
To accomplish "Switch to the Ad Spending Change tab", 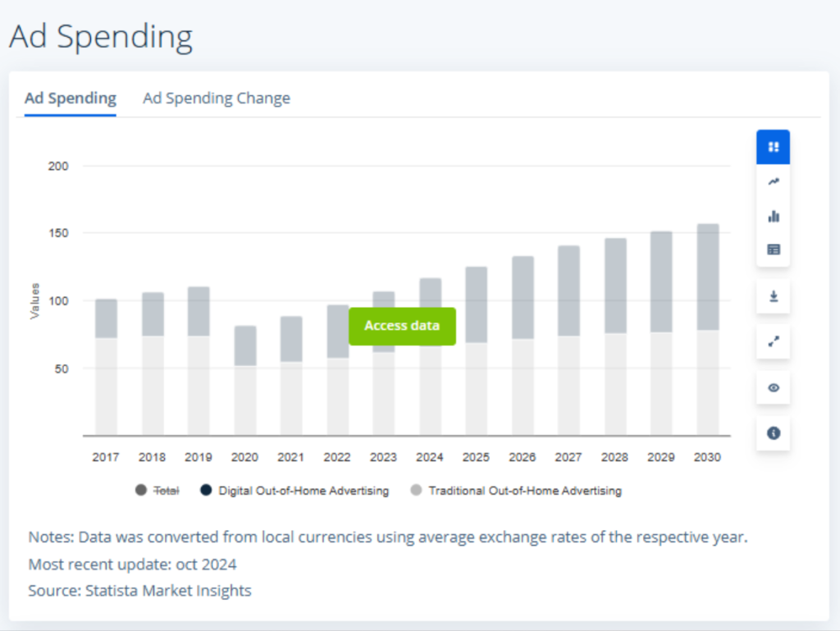I will (217, 98).
